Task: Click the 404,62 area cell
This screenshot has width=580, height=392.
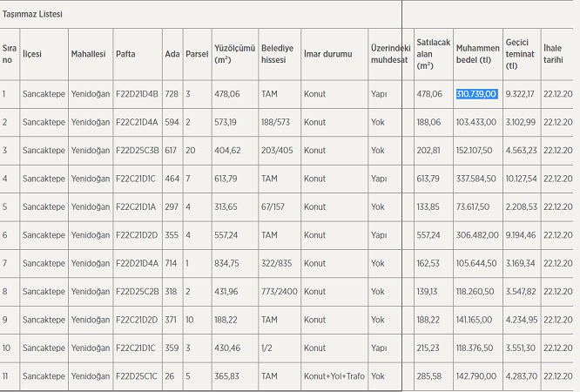Action: (x=226, y=151)
